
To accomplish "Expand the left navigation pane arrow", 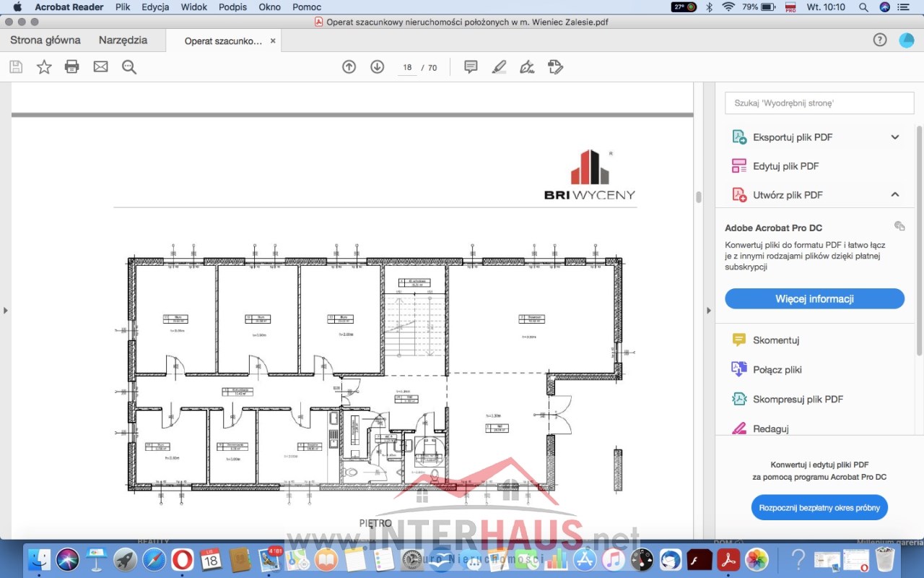I will point(6,311).
